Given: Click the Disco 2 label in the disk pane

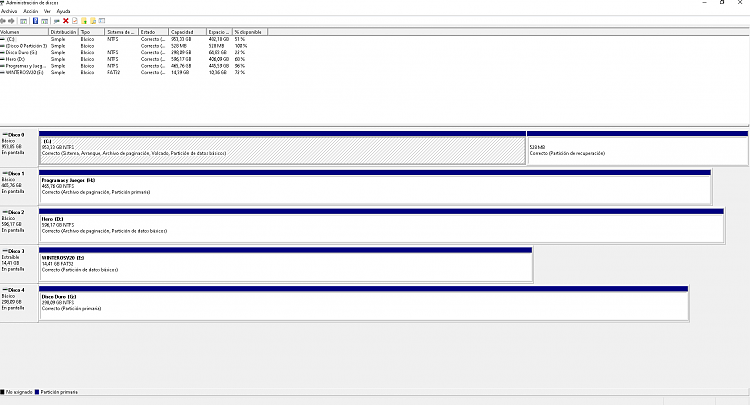Looking at the screenshot, I should (16, 212).
